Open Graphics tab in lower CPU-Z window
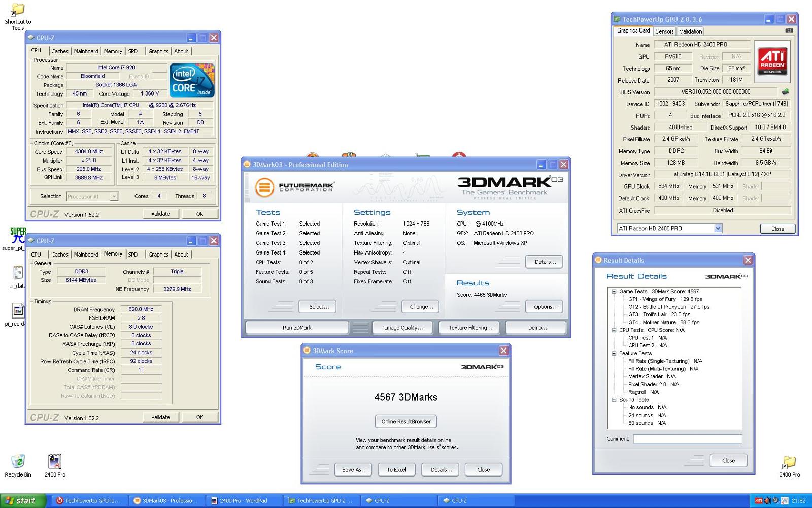This screenshot has width=812, height=508. [x=158, y=255]
